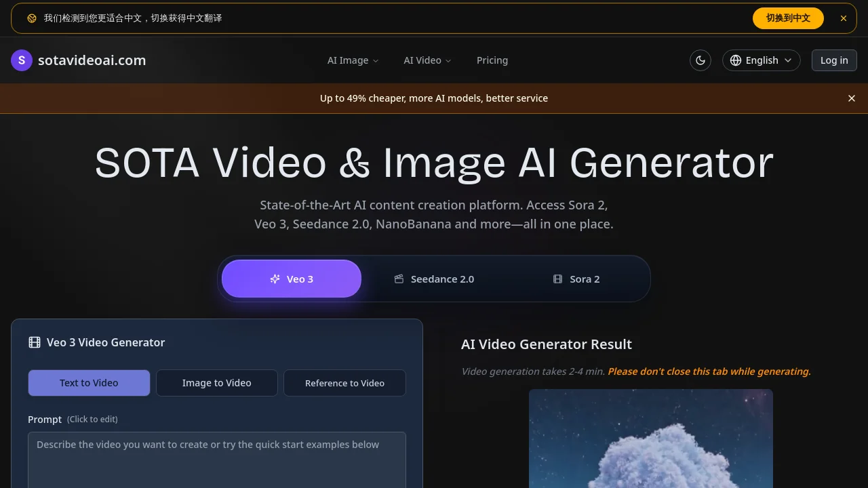Click the sparkle icon on Veo 3
The width and height of the screenshot is (868, 488).
pyautogui.click(x=275, y=279)
